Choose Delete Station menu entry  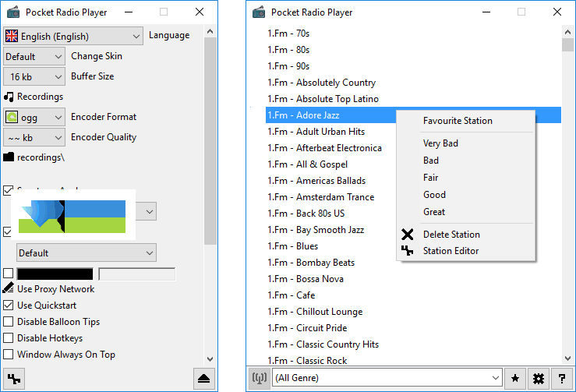point(451,235)
